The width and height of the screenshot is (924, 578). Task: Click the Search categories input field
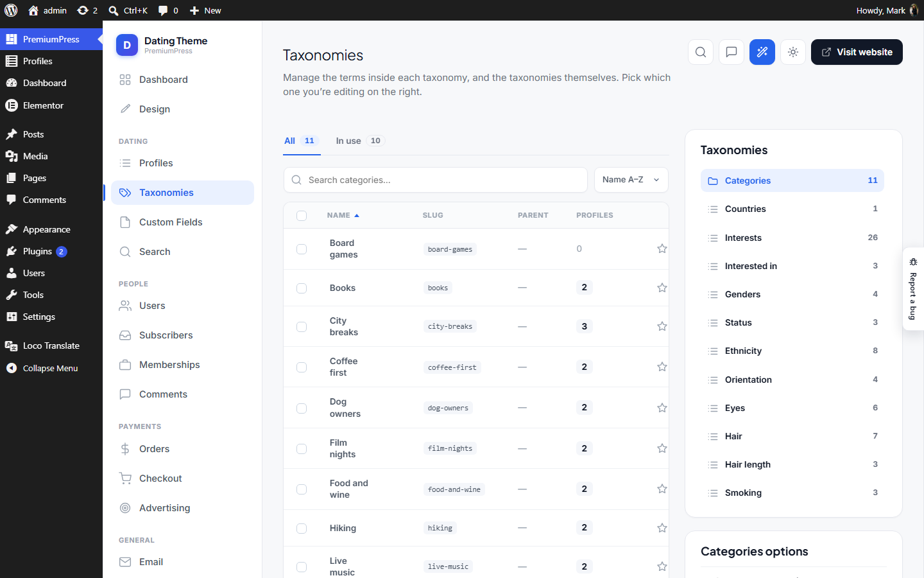click(x=436, y=180)
